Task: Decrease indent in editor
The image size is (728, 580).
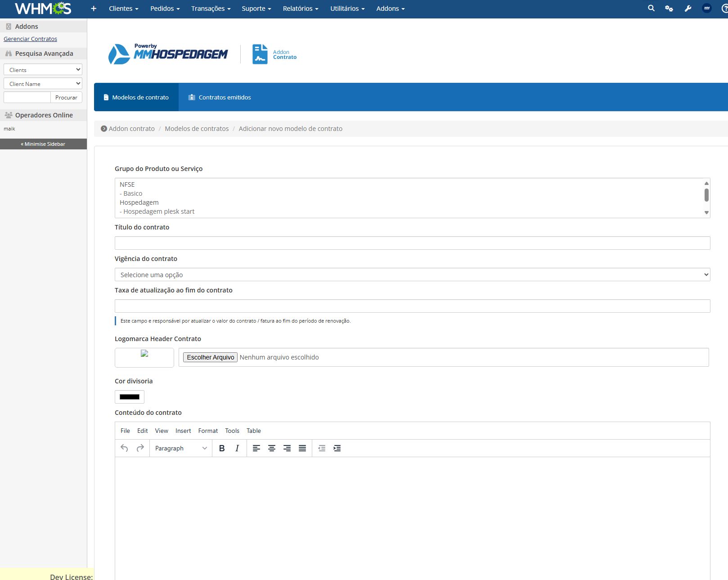Action: click(x=322, y=448)
